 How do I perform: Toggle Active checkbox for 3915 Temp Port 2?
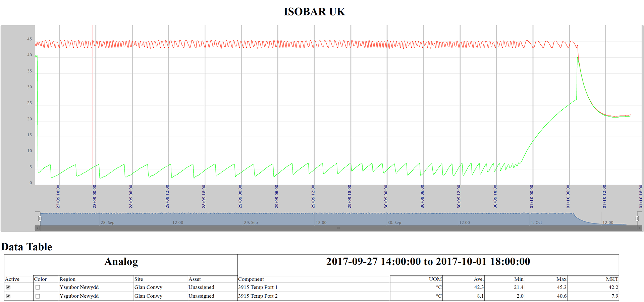click(8, 296)
